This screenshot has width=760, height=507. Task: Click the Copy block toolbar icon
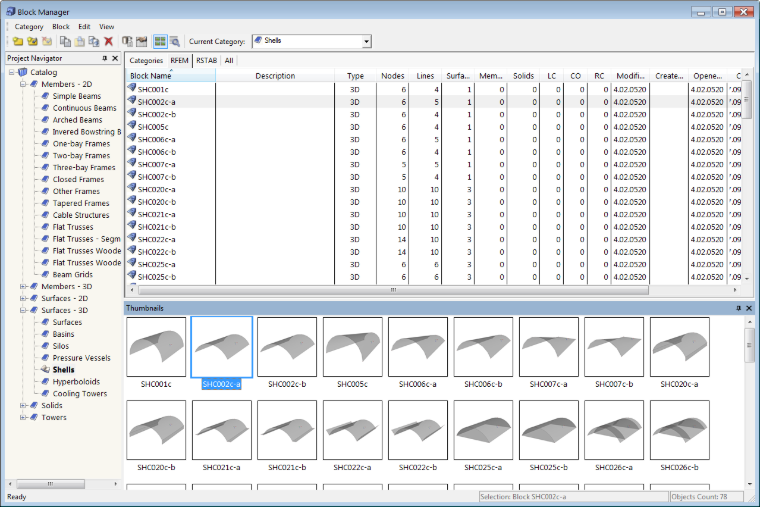(65, 42)
